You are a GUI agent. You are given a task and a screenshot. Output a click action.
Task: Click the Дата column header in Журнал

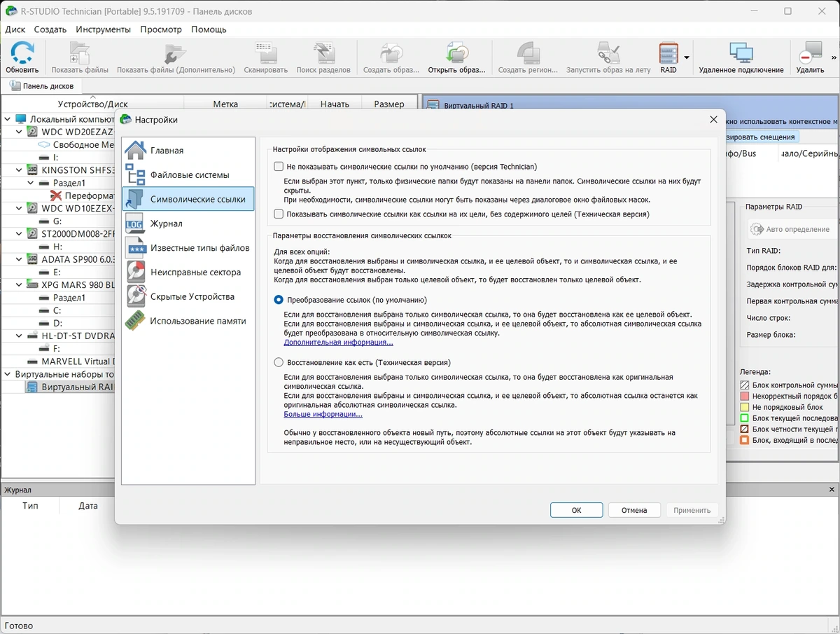[88, 505]
